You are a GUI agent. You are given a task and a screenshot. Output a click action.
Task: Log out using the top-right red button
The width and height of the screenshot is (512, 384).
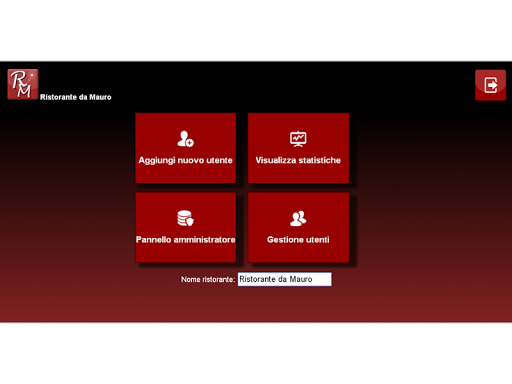(491, 85)
